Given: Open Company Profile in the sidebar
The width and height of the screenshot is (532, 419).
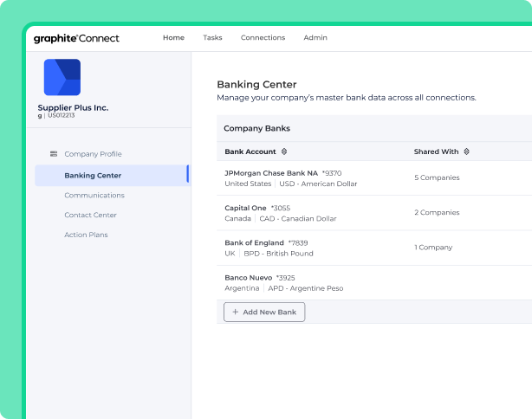Looking at the screenshot, I should pyautogui.click(x=93, y=154).
